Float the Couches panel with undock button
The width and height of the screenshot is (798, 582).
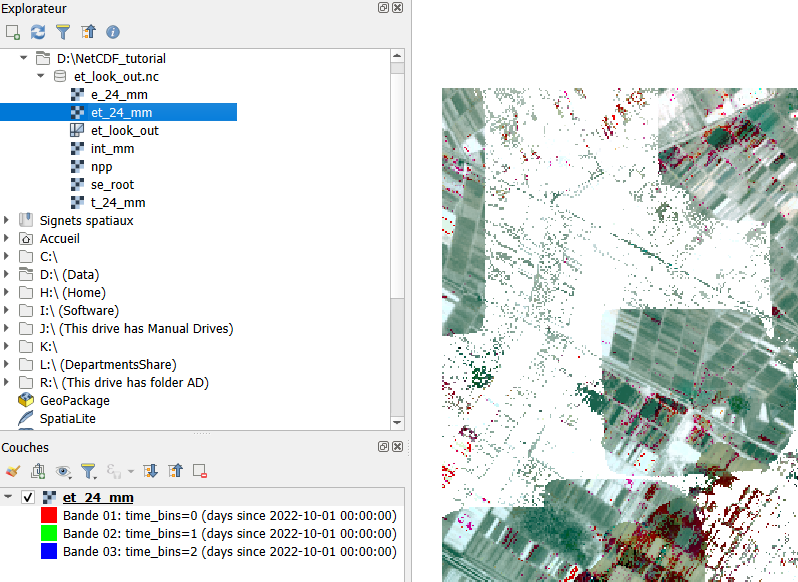pos(383,448)
